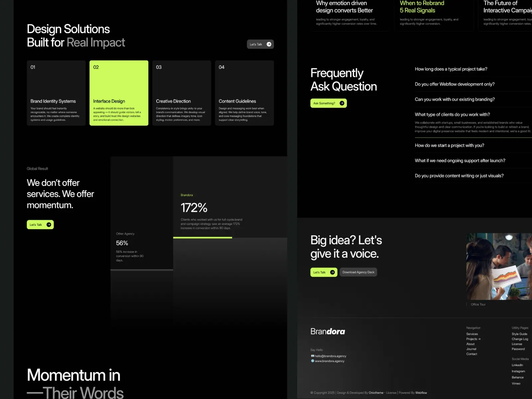Image resolution: width=532 pixels, height=399 pixels.
Task: Select the 04 Content Guidelines card
Action: click(x=244, y=93)
